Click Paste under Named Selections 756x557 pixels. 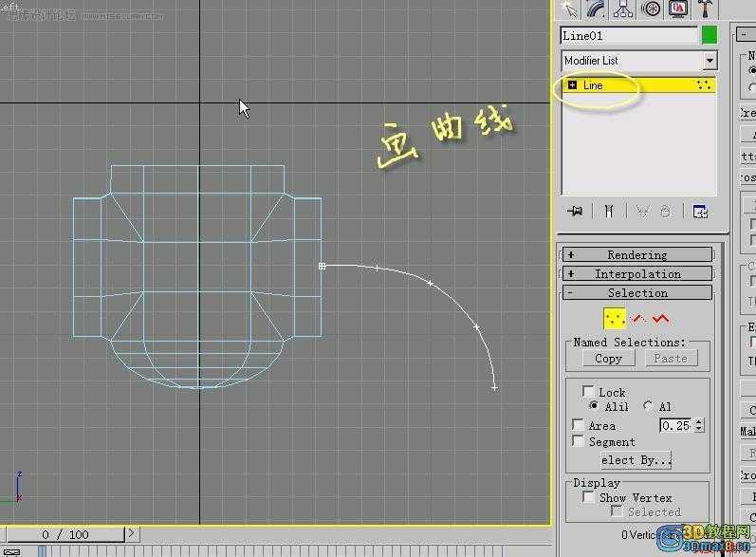(671, 359)
